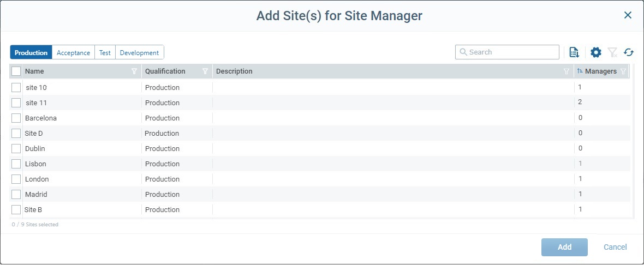644x265 pixels.
Task: Click the Add button
Action: tap(564, 247)
